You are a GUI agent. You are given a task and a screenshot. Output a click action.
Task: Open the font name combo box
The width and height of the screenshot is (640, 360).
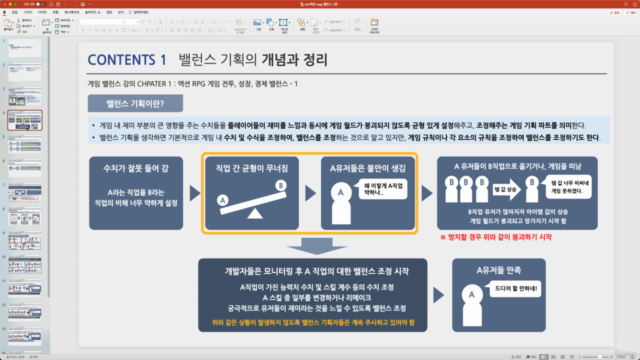point(102,22)
